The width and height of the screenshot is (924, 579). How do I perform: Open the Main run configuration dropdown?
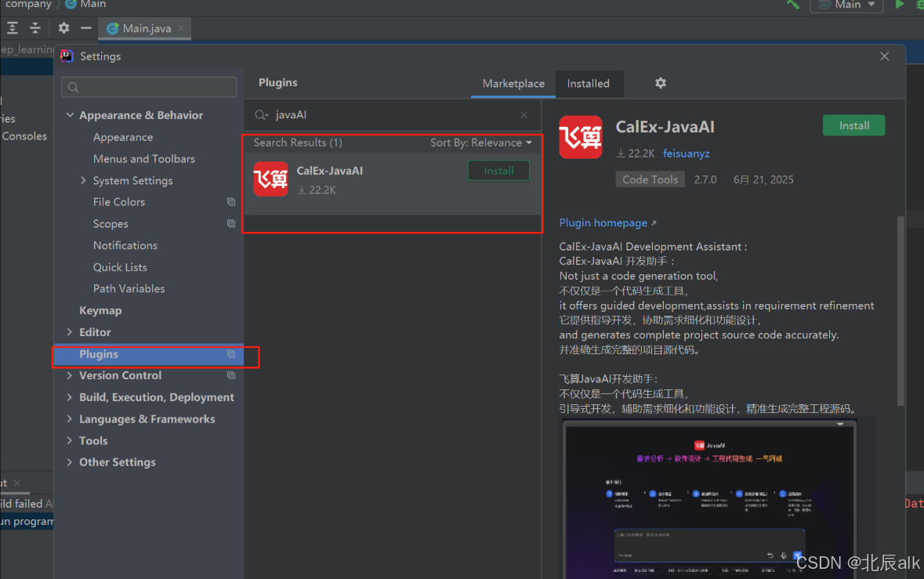[846, 5]
